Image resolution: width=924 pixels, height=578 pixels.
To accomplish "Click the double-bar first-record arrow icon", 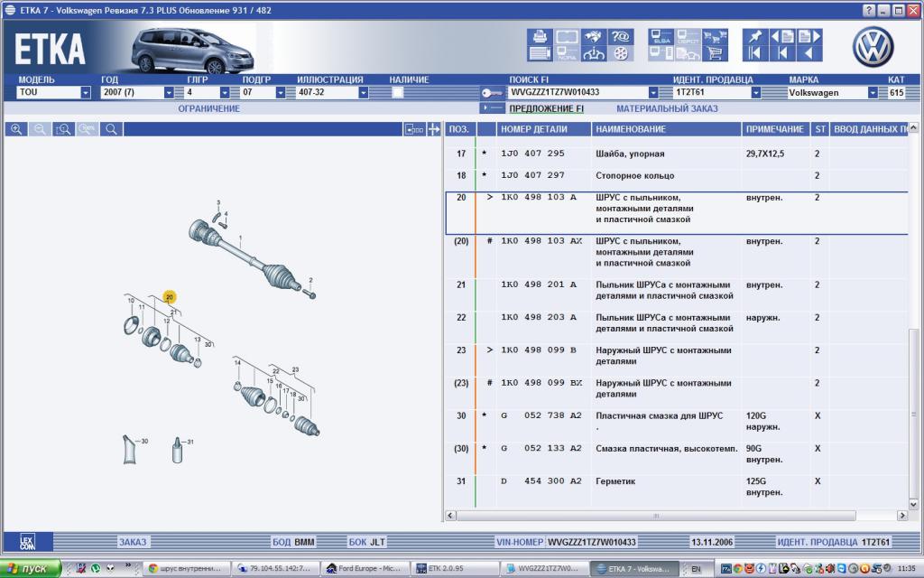I will (755, 53).
